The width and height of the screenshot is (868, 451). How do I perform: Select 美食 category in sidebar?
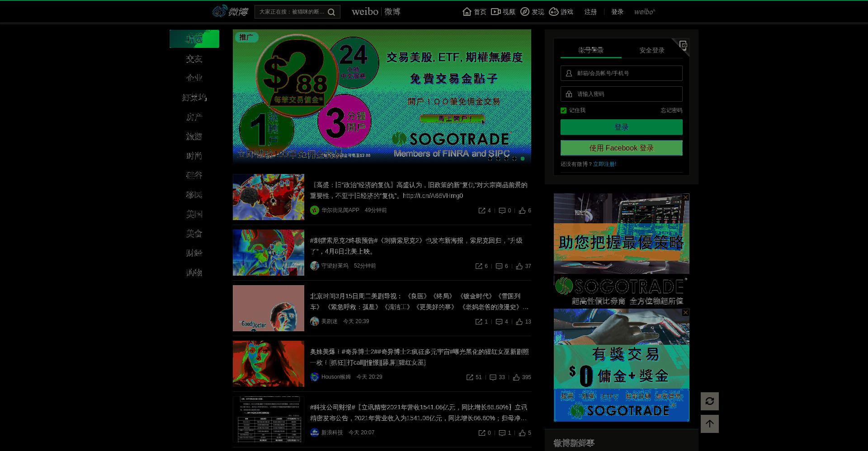pyautogui.click(x=194, y=234)
